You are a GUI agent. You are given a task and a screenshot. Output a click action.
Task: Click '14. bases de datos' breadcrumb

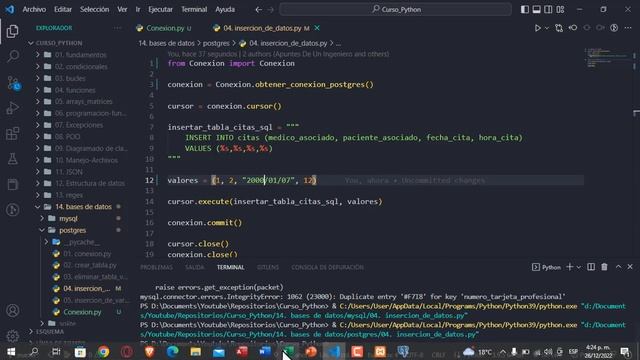(x=166, y=43)
